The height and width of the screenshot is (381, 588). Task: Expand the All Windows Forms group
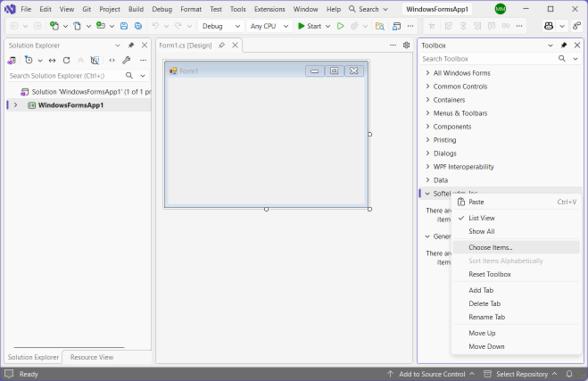[427, 73]
